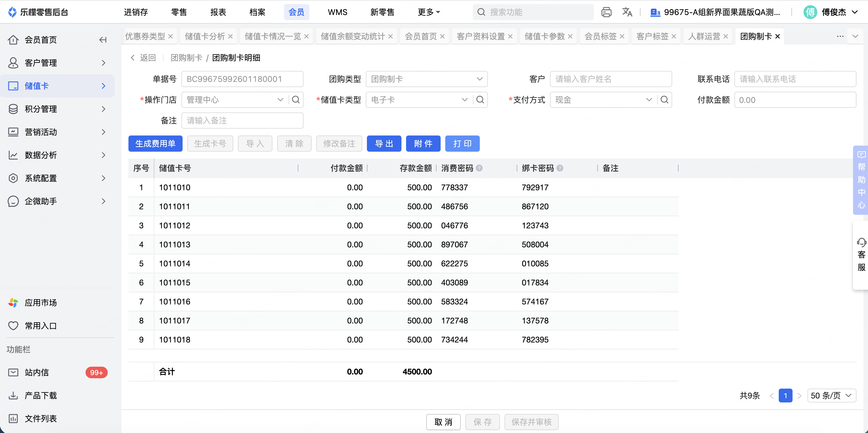
Task: Click help icon next to 消费密码 header
Action: (479, 168)
